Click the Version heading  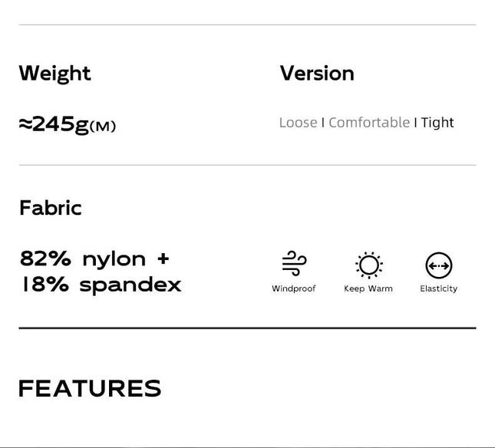tap(317, 73)
